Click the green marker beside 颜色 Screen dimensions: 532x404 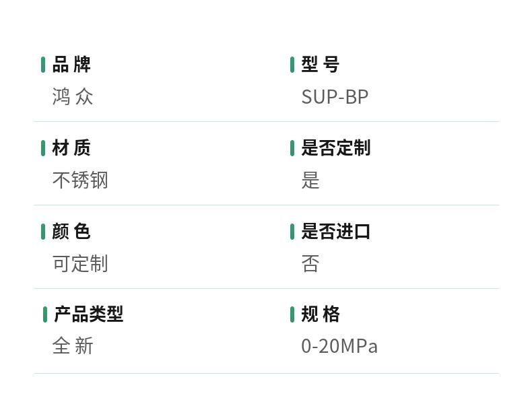(x=43, y=232)
